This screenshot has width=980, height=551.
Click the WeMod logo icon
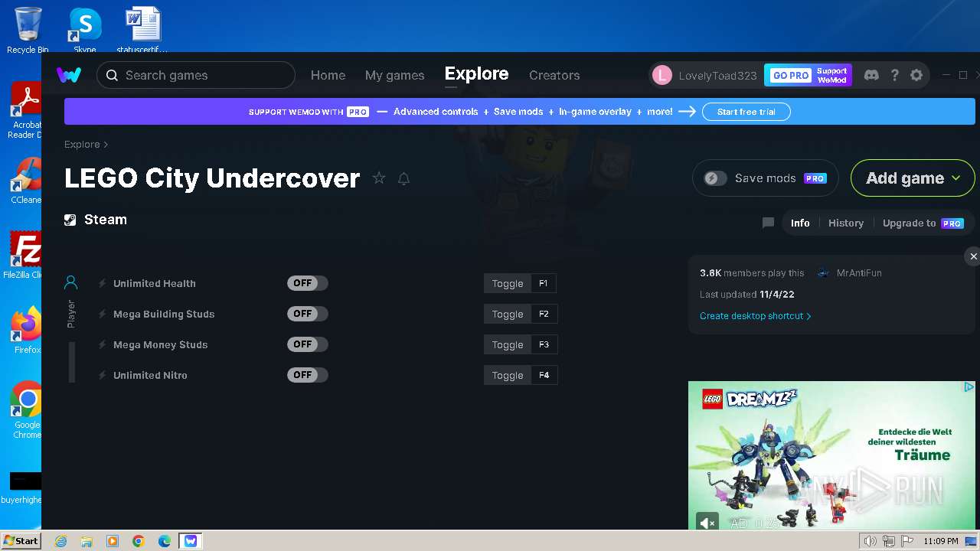pos(69,75)
